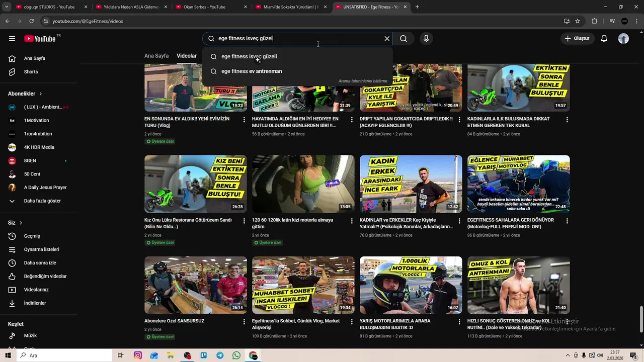This screenshot has width=644, height=362.
Task: Play the 'KADIN ERKEK ARASINDAKİ İNCE FARK' thumbnail
Action: pos(411,184)
